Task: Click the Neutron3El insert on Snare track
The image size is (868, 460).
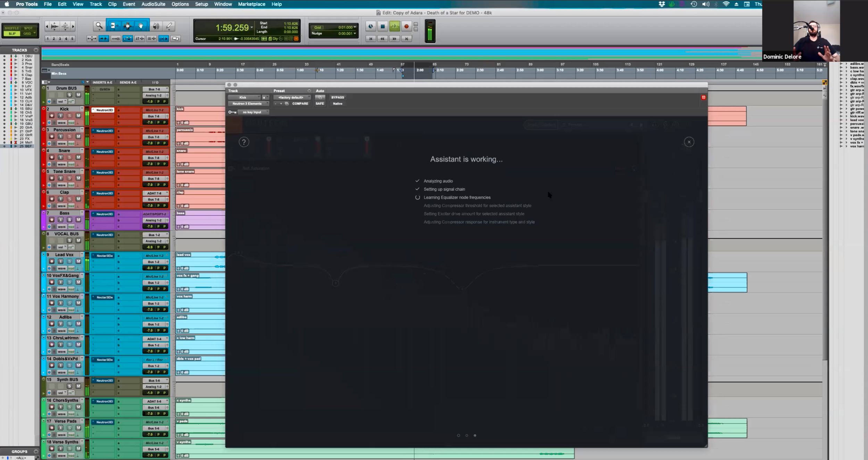Action: [104, 152]
